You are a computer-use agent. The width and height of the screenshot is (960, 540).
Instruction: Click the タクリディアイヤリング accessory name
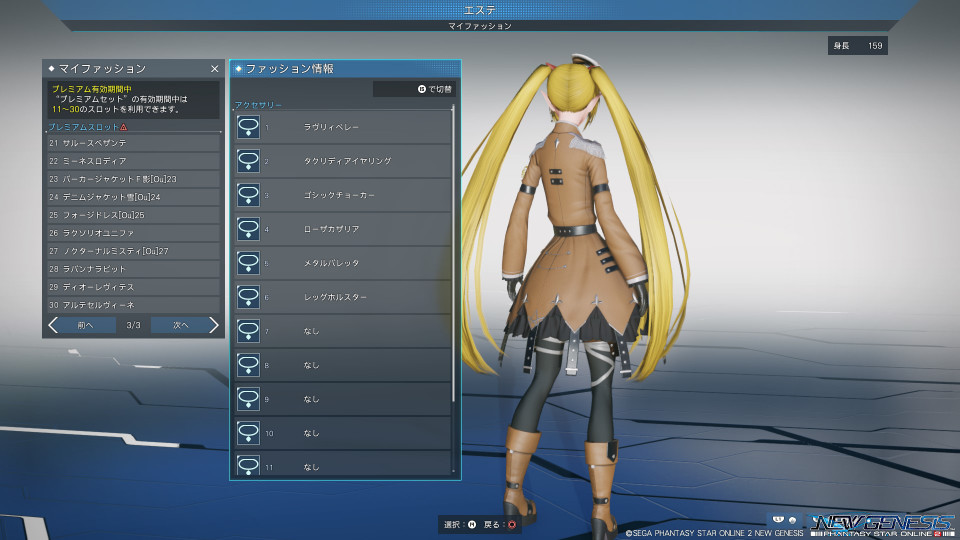coord(347,161)
